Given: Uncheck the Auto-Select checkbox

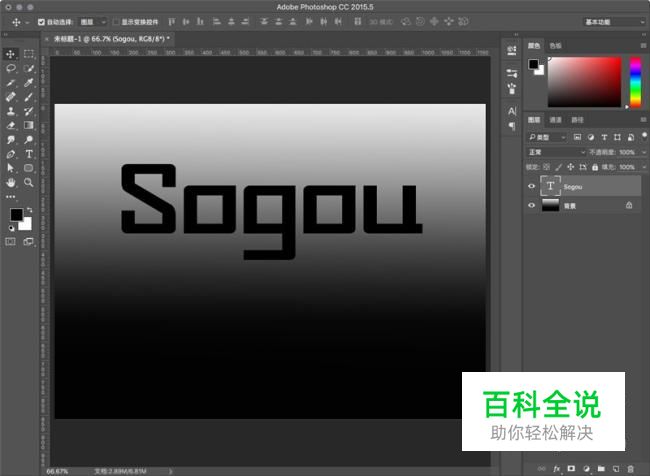Looking at the screenshot, I should [x=41, y=22].
